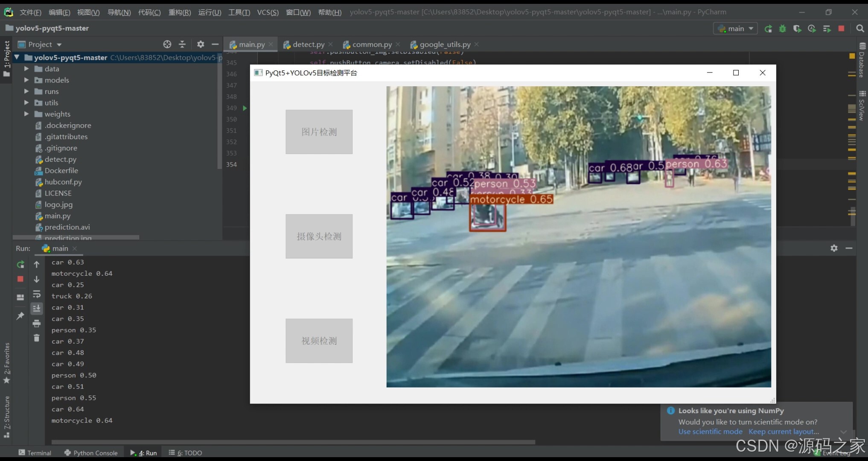Open the main run configuration dropdown
The image size is (868, 461).
pyautogui.click(x=736, y=29)
